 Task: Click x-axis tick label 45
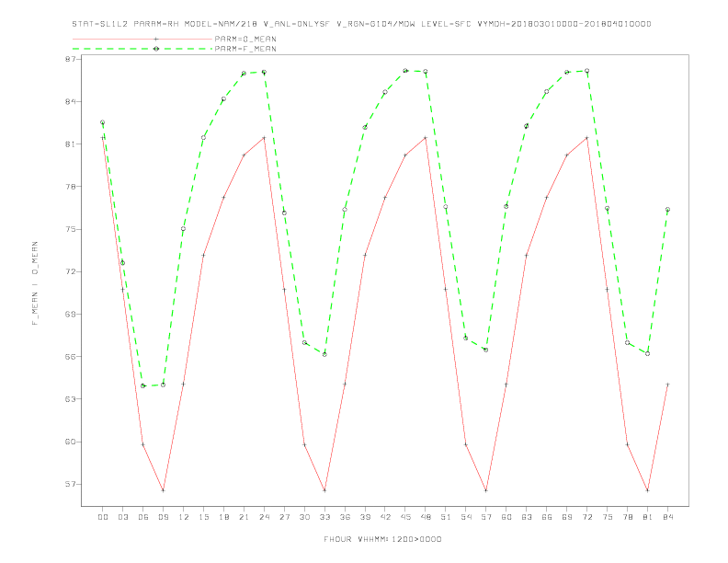click(405, 517)
